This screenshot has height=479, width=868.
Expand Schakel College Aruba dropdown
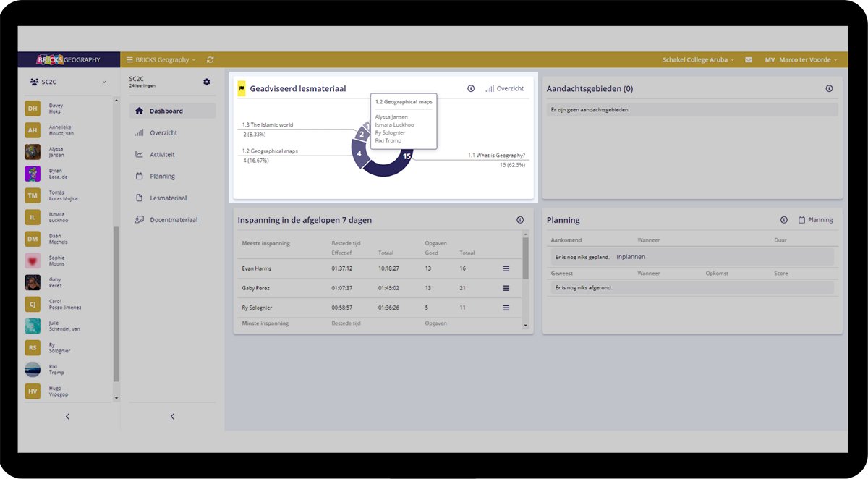(698, 60)
